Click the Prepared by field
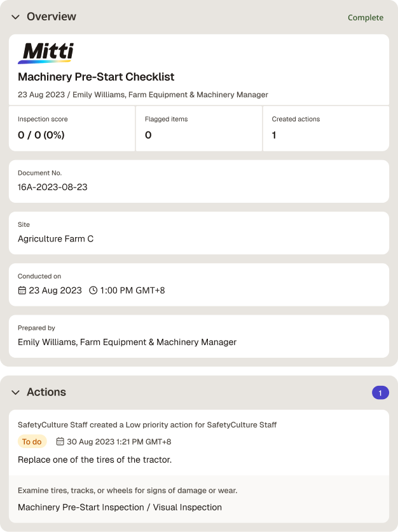398x532 pixels. coord(199,336)
